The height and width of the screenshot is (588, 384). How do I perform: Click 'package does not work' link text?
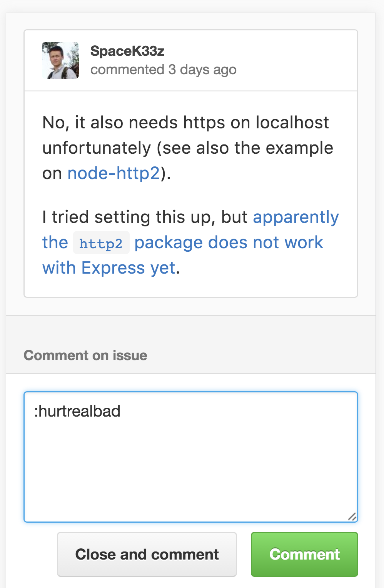click(229, 243)
